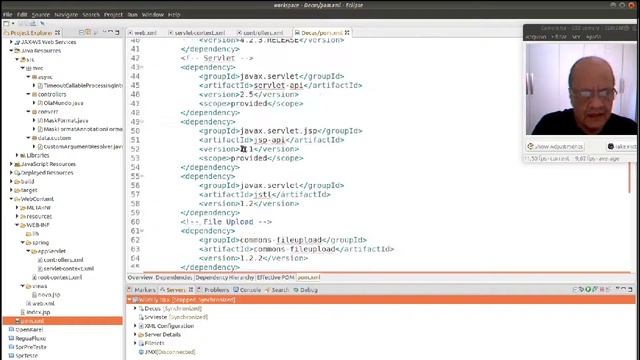
Task: Open the Window menu
Action: [x=153, y=15]
